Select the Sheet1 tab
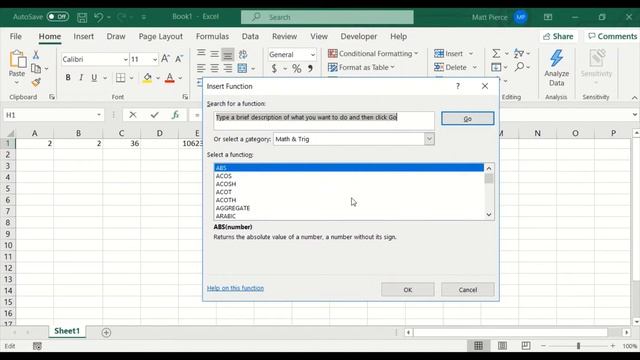 (x=67, y=331)
